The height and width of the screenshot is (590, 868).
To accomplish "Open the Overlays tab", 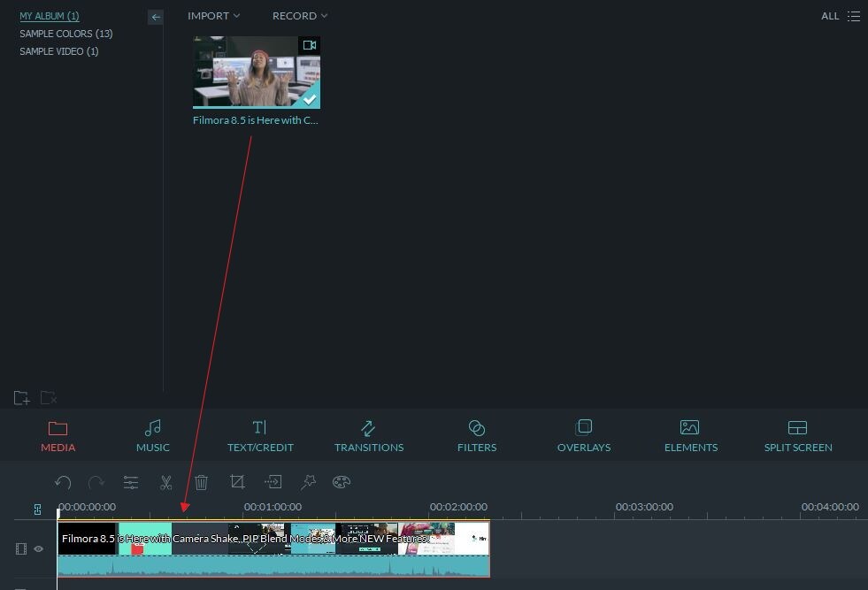I will pos(584,436).
